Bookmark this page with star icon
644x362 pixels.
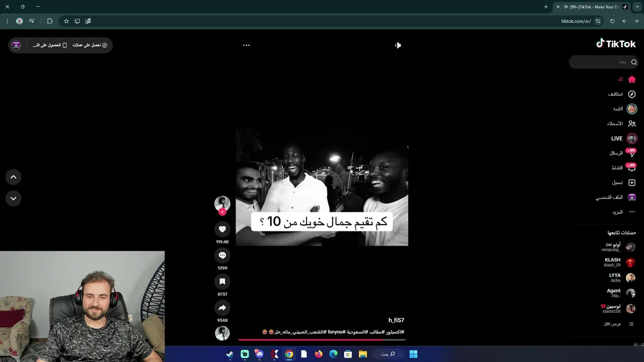click(x=66, y=21)
